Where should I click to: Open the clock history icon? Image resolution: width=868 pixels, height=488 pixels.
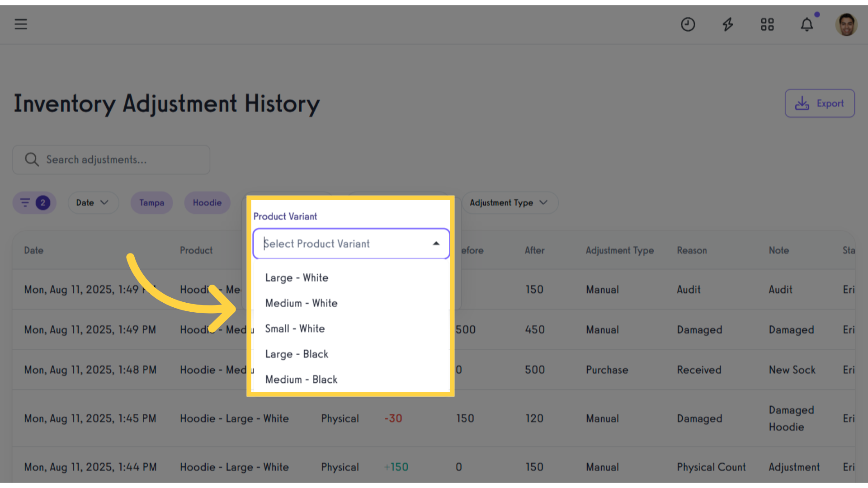point(688,24)
